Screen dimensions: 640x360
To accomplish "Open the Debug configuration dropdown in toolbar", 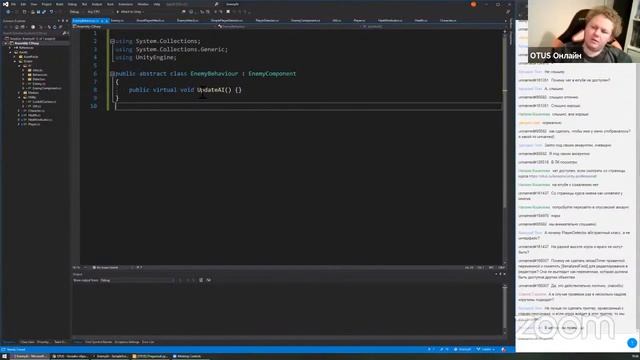I will (x=76, y=12).
